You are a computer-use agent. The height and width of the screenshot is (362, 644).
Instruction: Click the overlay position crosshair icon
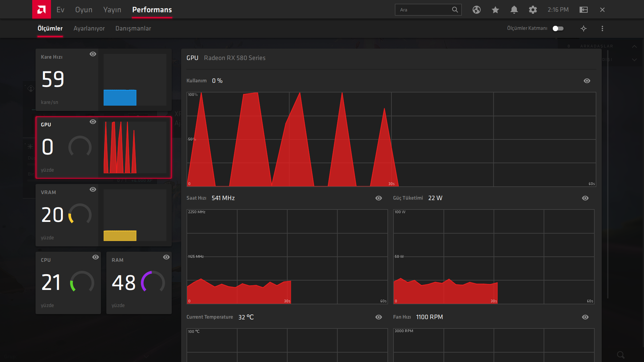point(584,28)
